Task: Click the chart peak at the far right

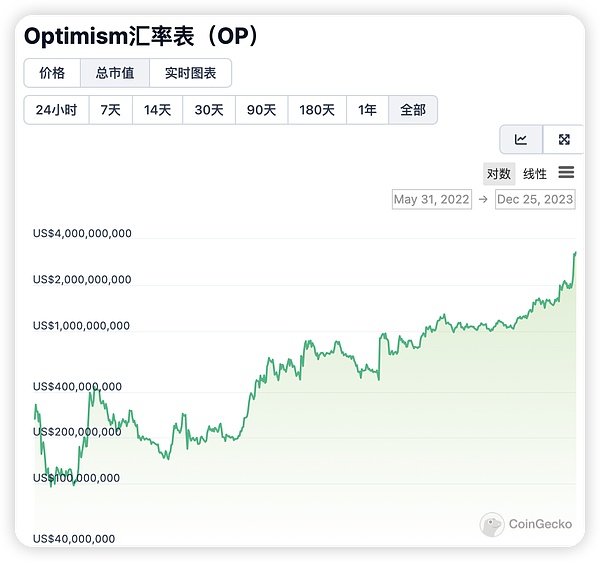Action: [x=575, y=253]
